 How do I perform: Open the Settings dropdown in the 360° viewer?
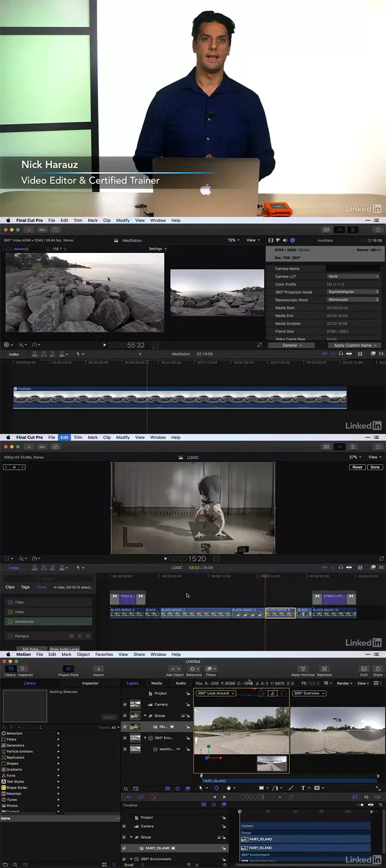pos(157,249)
